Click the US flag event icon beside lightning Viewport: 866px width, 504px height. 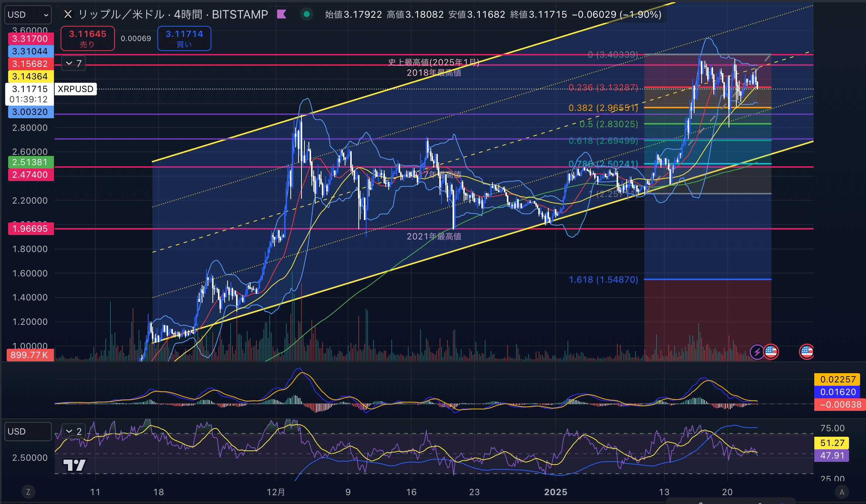771,351
